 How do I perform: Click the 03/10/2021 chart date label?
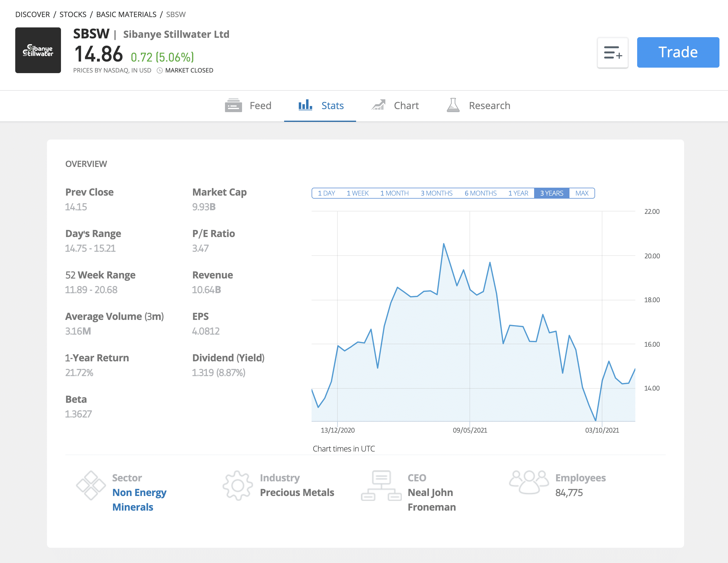pos(602,430)
